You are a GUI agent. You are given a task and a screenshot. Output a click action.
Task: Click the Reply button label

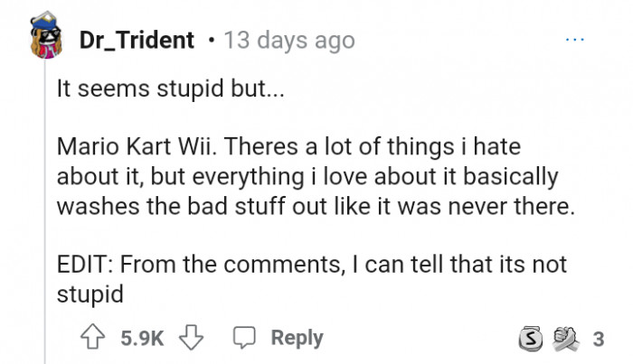point(298,338)
